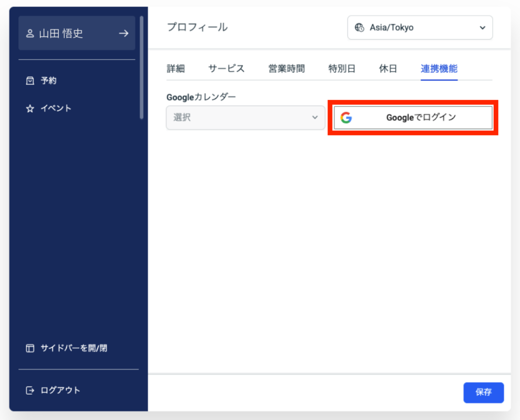The width and height of the screenshot is (520, 420).
Task: Go to the 営業時間 tab
Action: click(286, 69)
